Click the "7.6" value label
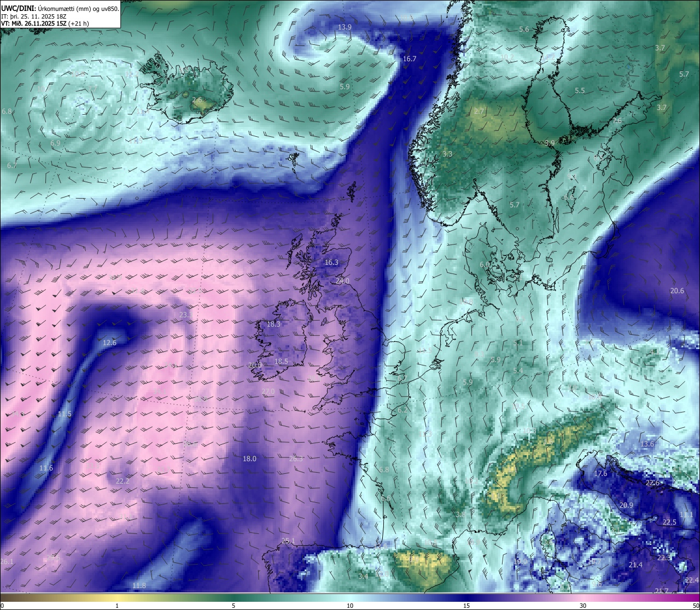 pos(617,120)
